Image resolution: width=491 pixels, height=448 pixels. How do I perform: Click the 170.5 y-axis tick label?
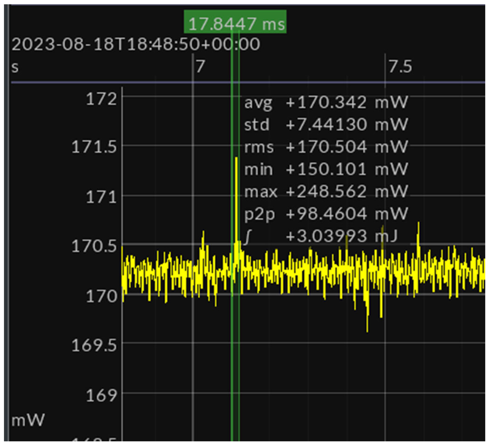pyautogui.click(x=94, y=246)
